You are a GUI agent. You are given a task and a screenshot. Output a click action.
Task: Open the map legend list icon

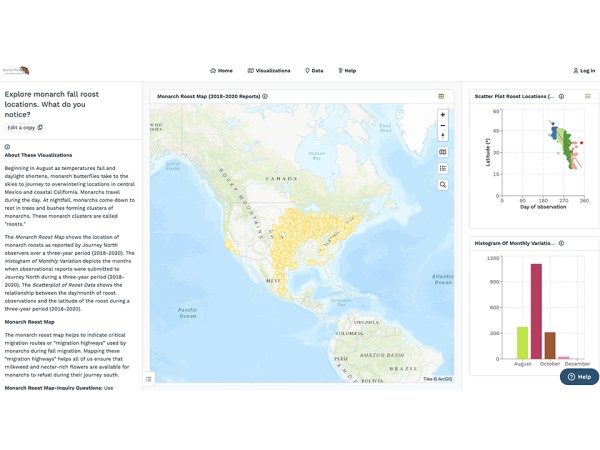443,168
